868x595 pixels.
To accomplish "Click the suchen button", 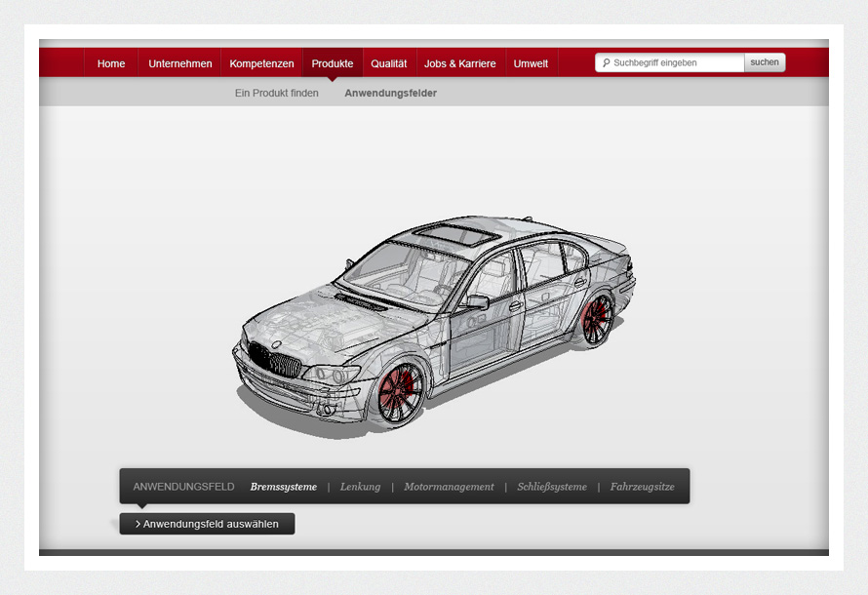I will (x=765, y=62).
